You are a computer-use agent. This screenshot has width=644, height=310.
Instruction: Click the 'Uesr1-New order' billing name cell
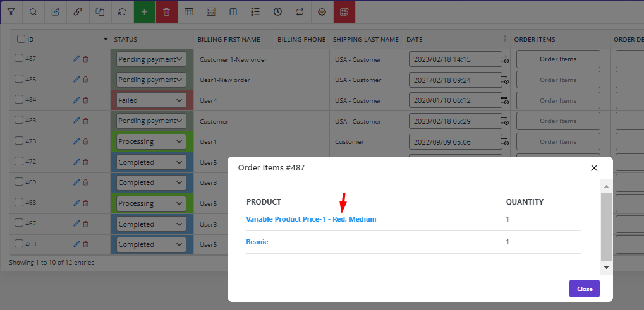tap(233, 80)
